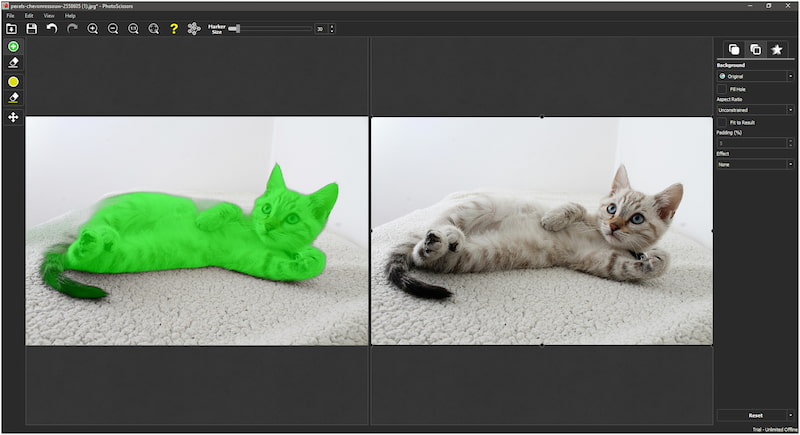Pick the foreground marker eraser tool
This screenshot has height=435, width=800.
(x=13, y=63)
